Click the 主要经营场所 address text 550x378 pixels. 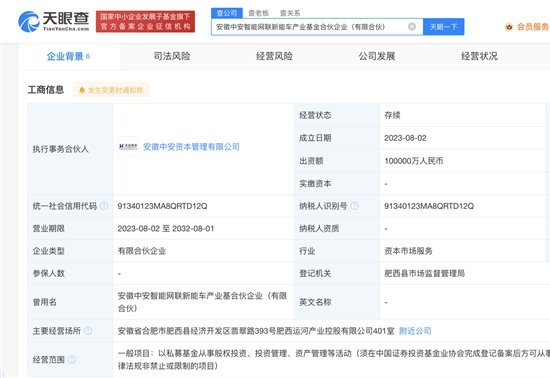click(256, 331)
